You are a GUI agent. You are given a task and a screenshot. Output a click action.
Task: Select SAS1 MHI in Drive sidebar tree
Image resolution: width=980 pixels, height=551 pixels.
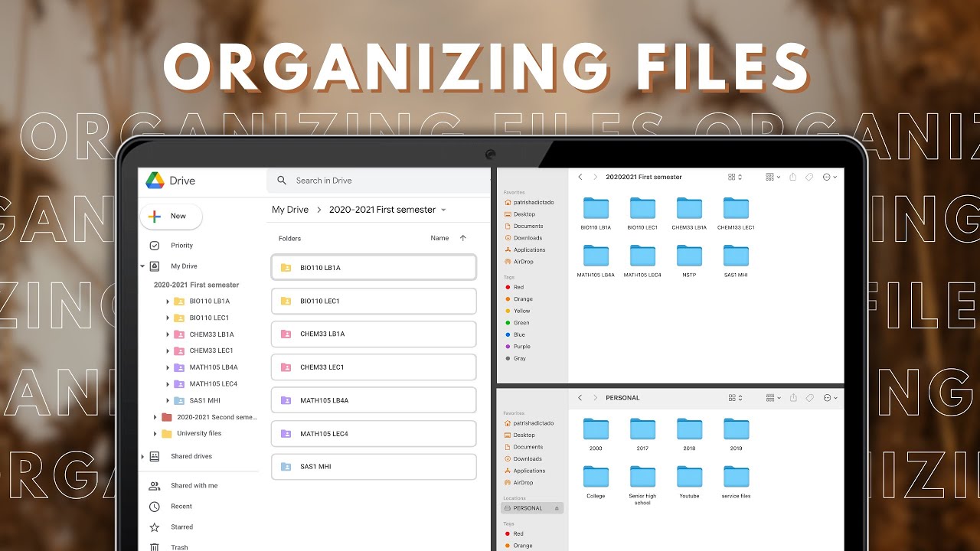point(197,401)
